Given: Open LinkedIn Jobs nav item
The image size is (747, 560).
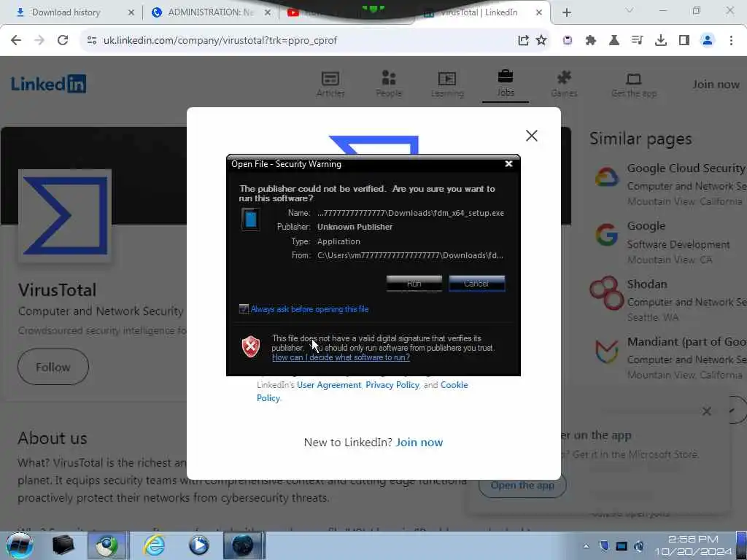Looking at the screenshot, I should (506, 85).
